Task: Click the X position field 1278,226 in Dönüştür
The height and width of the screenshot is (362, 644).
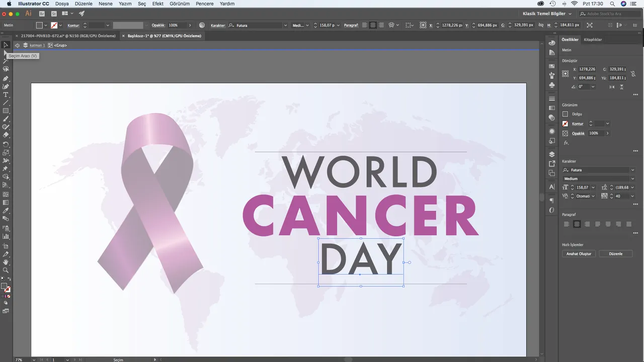Action: click(x=587, y=69)
